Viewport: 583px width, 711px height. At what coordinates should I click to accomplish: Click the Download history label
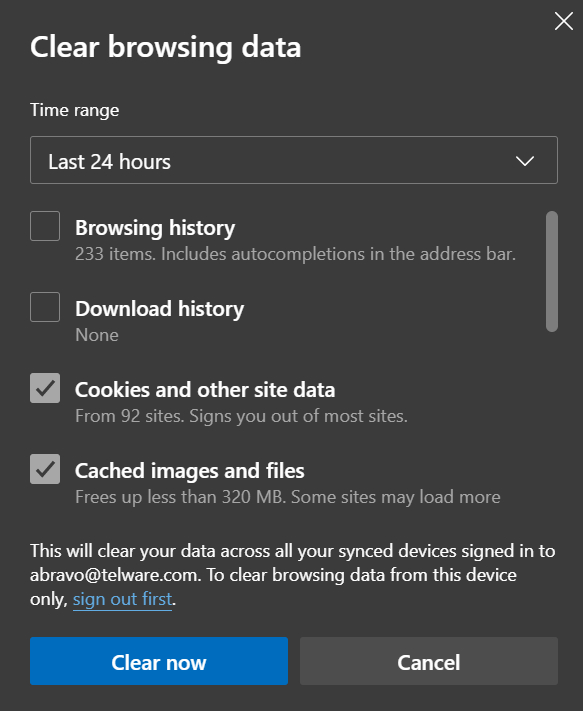point(160,309)
